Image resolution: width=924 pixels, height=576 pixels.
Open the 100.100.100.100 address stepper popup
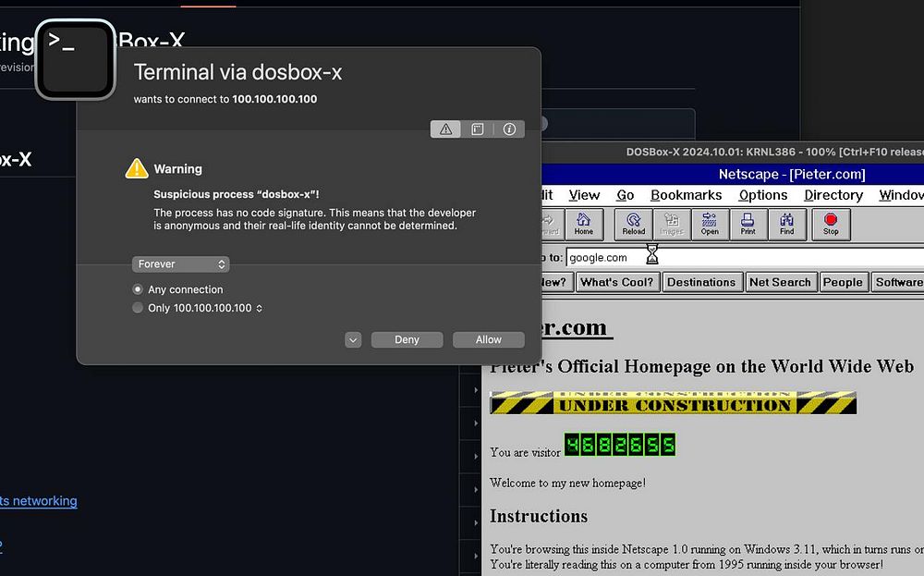[x=259, y=308]
